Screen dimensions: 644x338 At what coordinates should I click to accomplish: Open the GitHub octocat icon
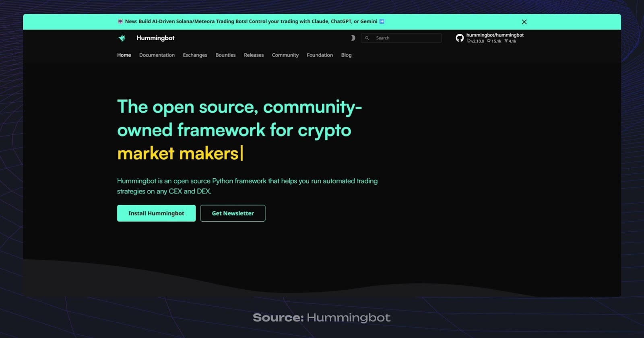point(459,38)
